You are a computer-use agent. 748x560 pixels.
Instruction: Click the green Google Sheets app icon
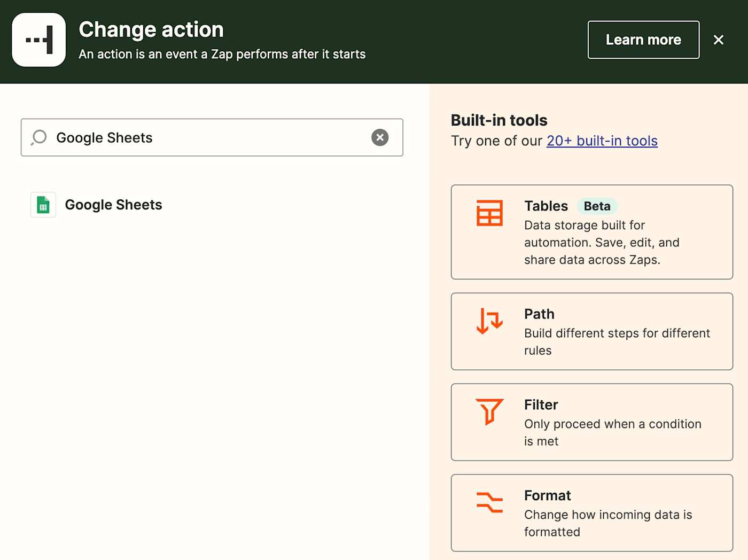point(43,205)
